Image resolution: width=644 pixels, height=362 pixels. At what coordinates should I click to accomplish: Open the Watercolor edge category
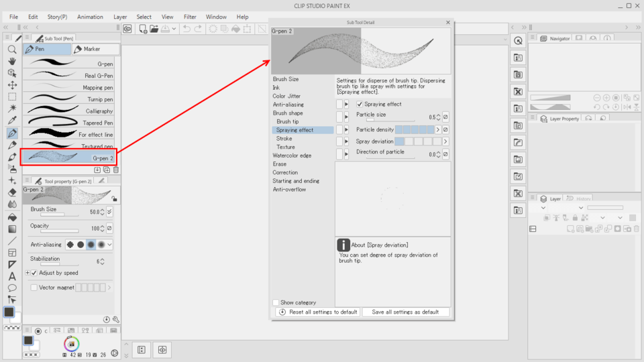click(x=292, y=156)
